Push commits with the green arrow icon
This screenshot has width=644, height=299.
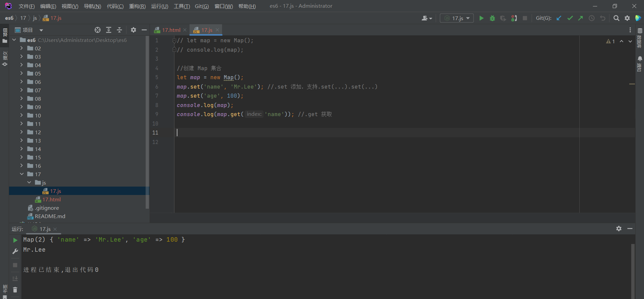581,18
